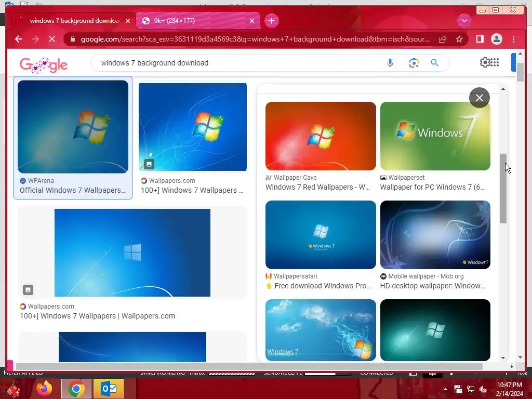
Task: Open the taskbar clock 10:47 PM
Action: tap(509, 389)
